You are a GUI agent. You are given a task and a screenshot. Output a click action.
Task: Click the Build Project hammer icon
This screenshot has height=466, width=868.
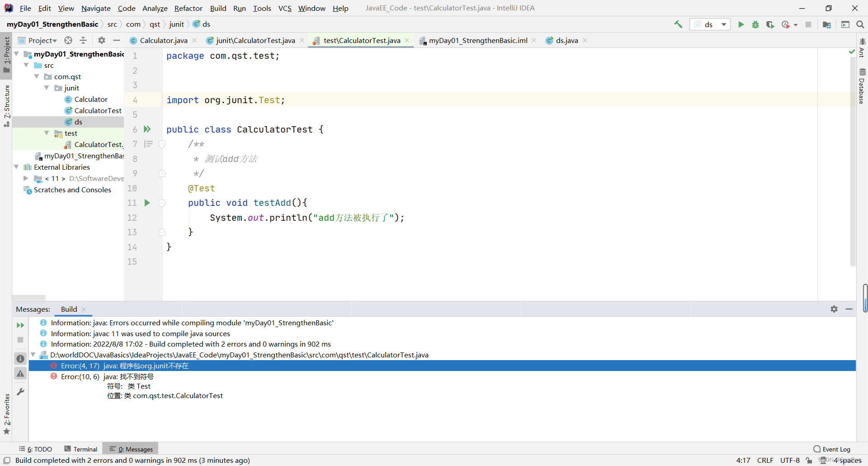(x=678, y=24)
